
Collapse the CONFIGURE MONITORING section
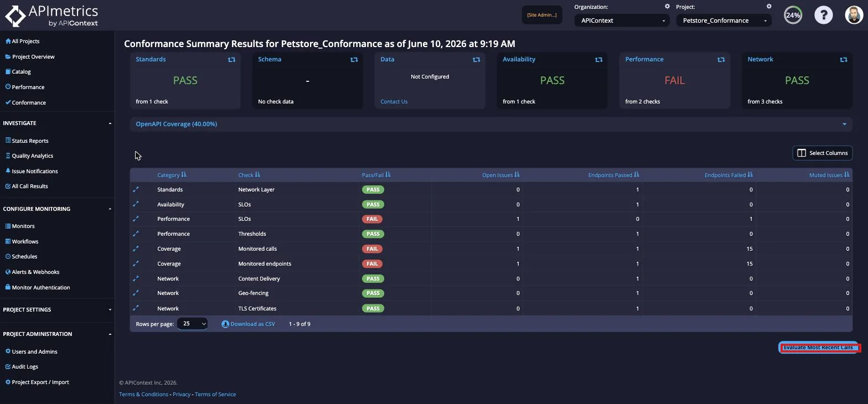coord(57,209)
